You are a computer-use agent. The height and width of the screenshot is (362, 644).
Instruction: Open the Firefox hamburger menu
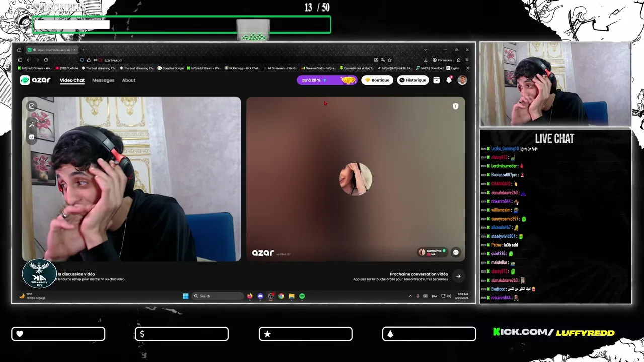467,60
